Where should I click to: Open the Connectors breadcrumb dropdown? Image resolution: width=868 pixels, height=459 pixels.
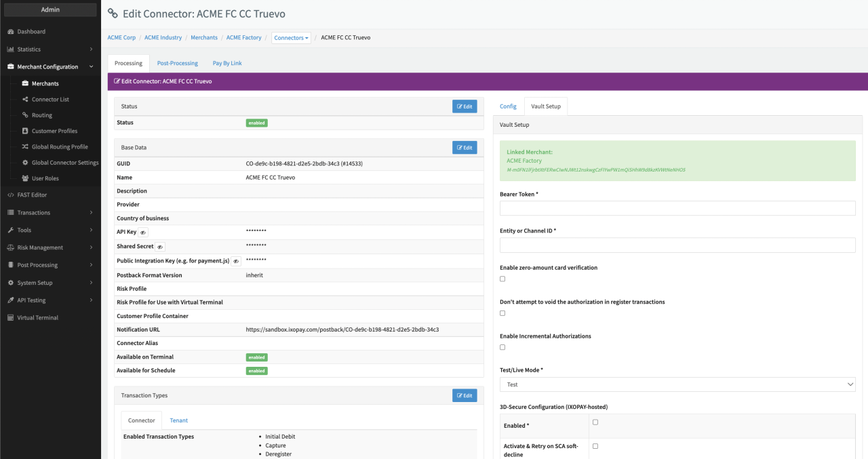point(292,38)
